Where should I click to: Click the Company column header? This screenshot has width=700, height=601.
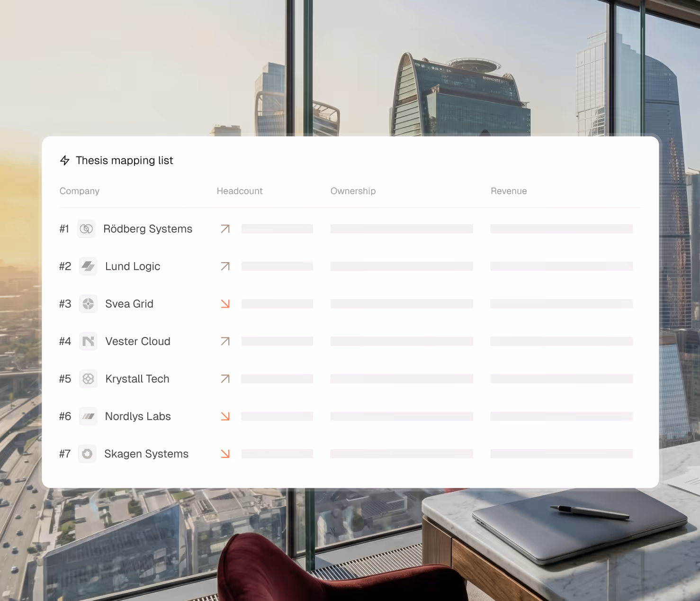(80, 191)
